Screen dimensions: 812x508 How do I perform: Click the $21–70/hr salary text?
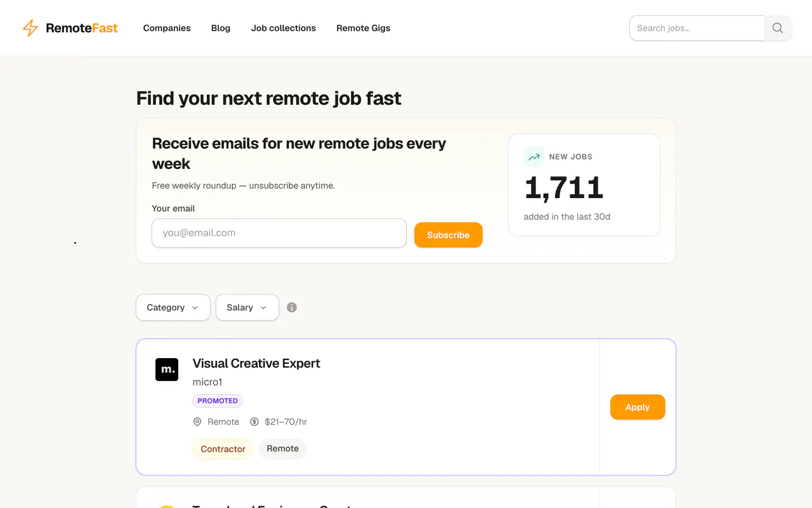tap(286, 422)
